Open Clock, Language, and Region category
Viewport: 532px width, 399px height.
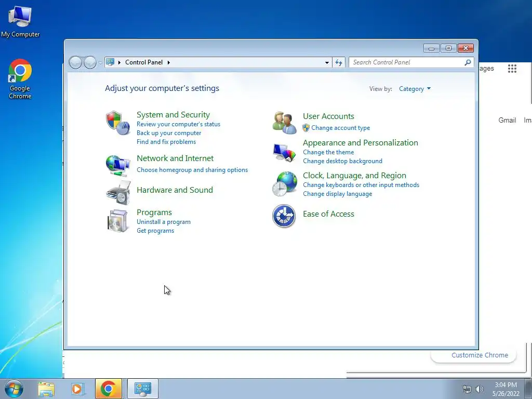(354, 176)
